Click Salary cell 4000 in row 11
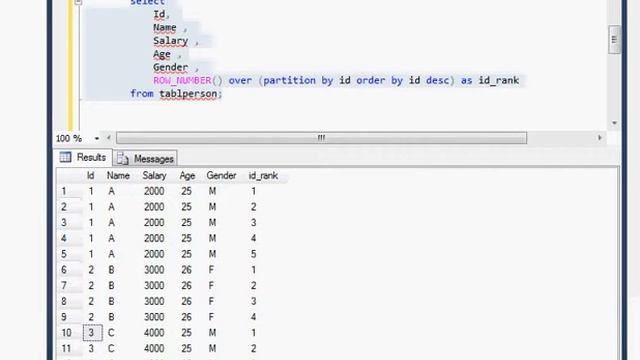Screen dimensions: 640x360 coord(154,349)
